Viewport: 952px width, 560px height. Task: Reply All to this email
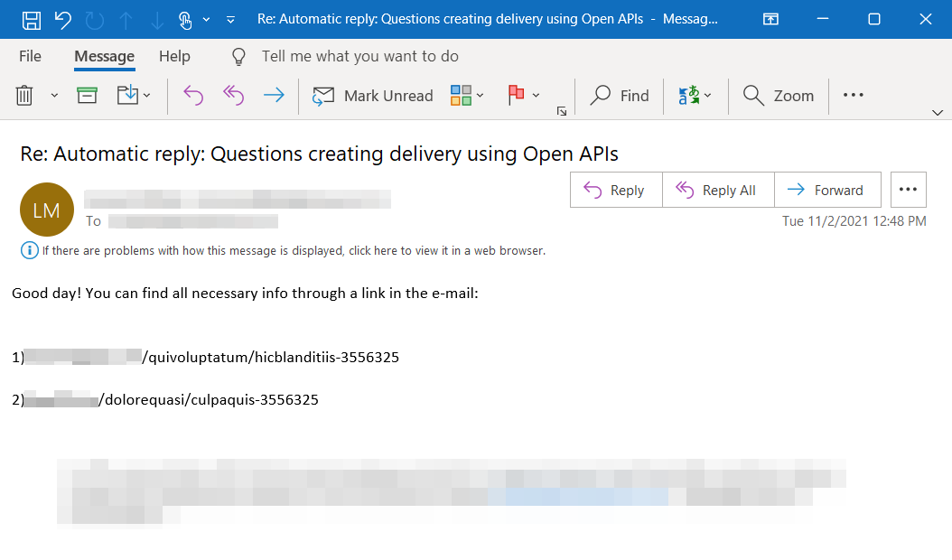click(x=718, y=190)
